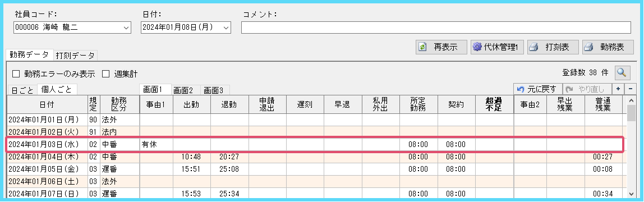Enable 勤務エラーのみ表示 checkbox
This screenshot has height=202, width=644.
click(16, 74)
